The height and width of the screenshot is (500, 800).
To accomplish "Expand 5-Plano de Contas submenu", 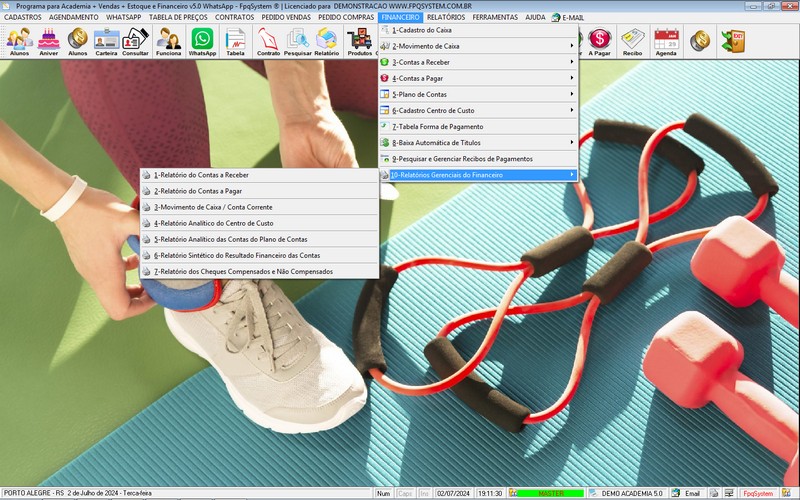I will click(478, 94).
